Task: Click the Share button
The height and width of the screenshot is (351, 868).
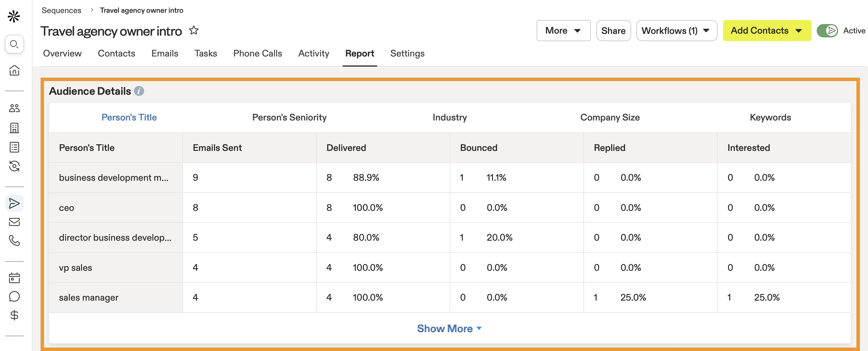Action: [613, 31]
